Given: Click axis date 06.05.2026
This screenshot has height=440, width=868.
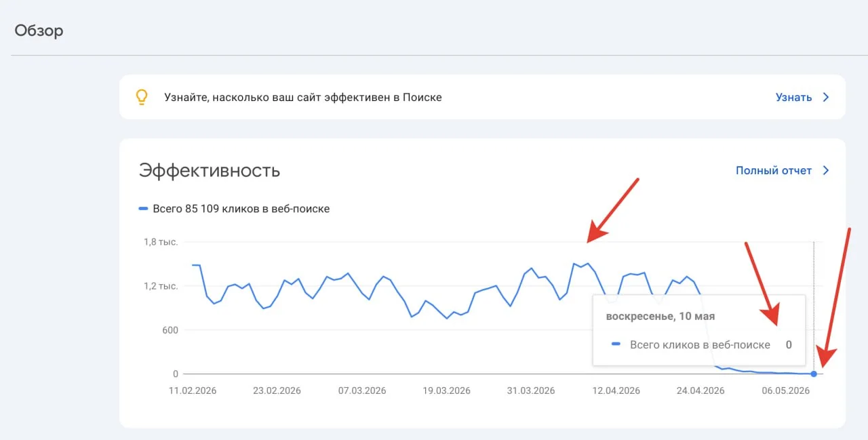Looking at the screenshot, I should 785,391.
